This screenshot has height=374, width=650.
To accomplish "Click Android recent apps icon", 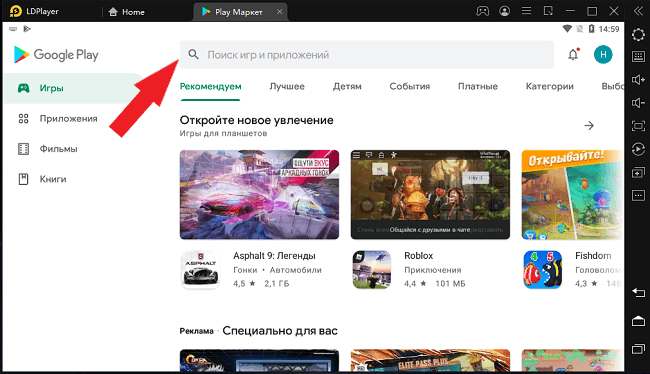I will [x=638, y=349].
